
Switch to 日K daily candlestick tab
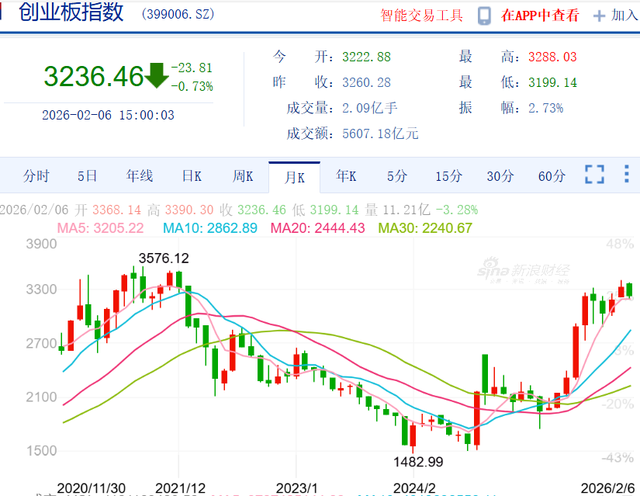(x=191, y=176)
